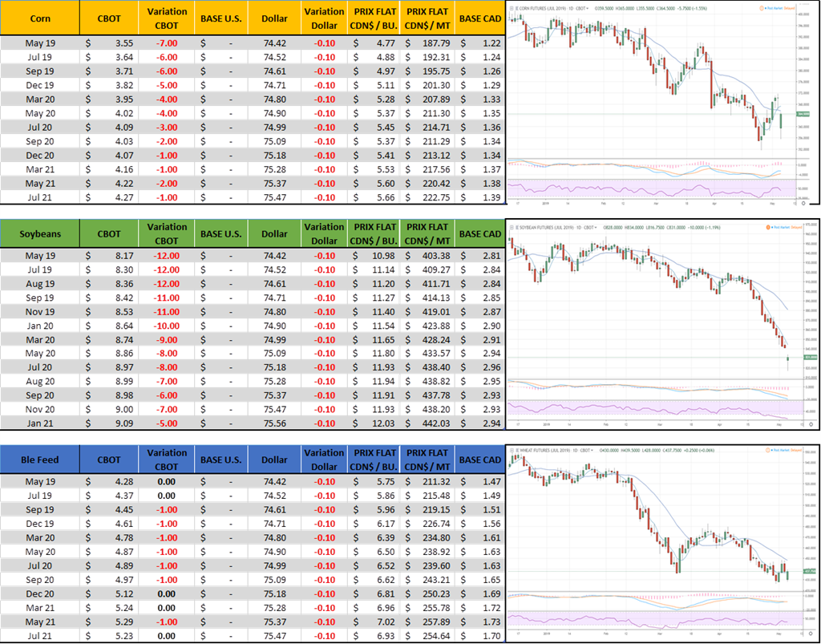821x644 pixels.
Task: Click the green Soybeans header cell
Action: pos(40,233)
